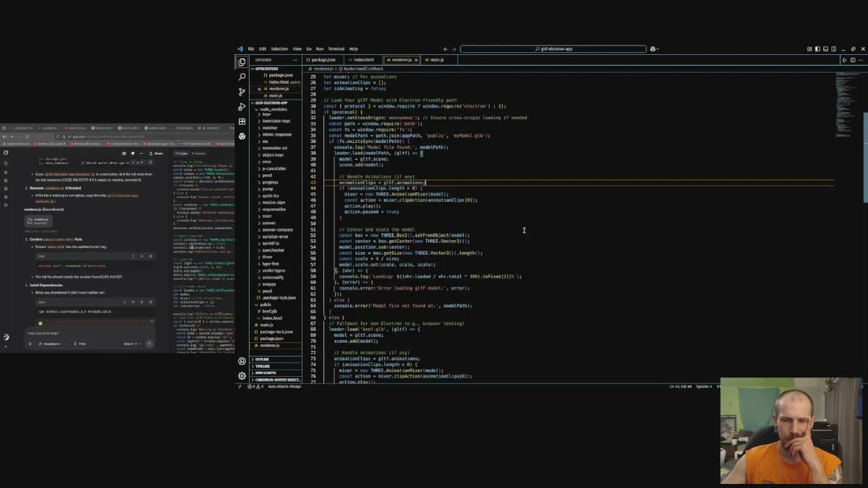The image size is (868, 488).
Task: Open the View menu
Action: pos(297,49)
